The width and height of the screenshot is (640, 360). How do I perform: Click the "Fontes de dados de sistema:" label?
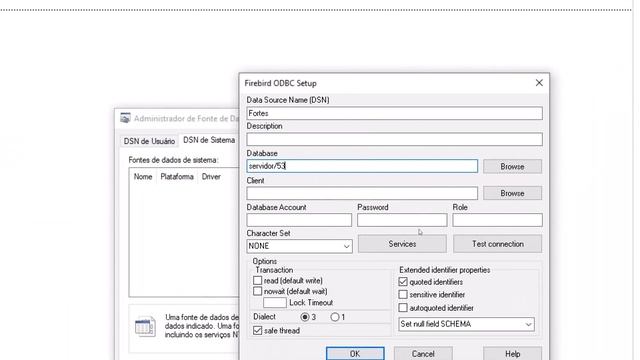173,160
